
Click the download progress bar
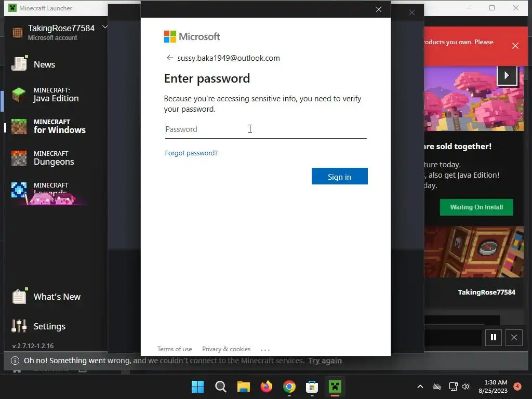coord(453,338)
